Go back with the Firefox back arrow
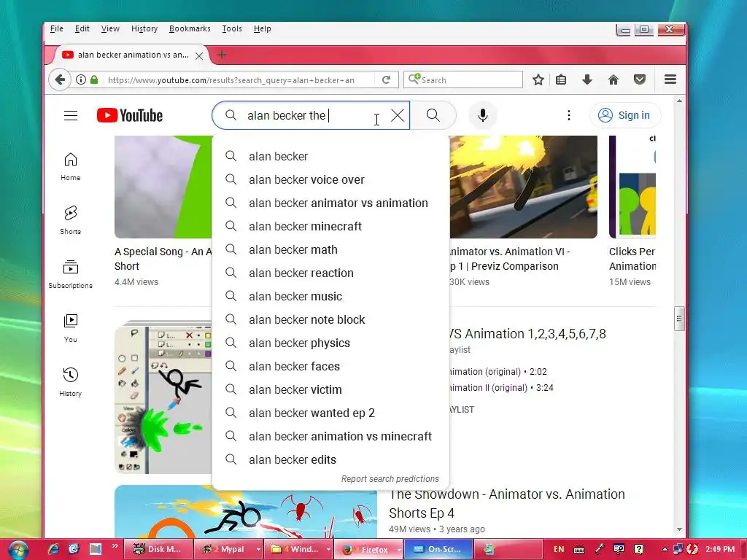747x560 pixels. click(60, 79)
